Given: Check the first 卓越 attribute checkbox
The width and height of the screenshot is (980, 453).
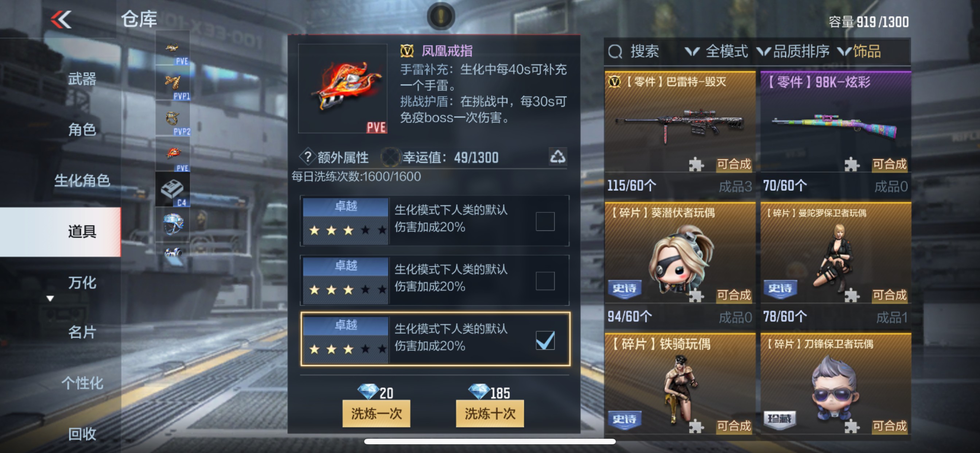Looking at the screenshot, I should [545, 221].
